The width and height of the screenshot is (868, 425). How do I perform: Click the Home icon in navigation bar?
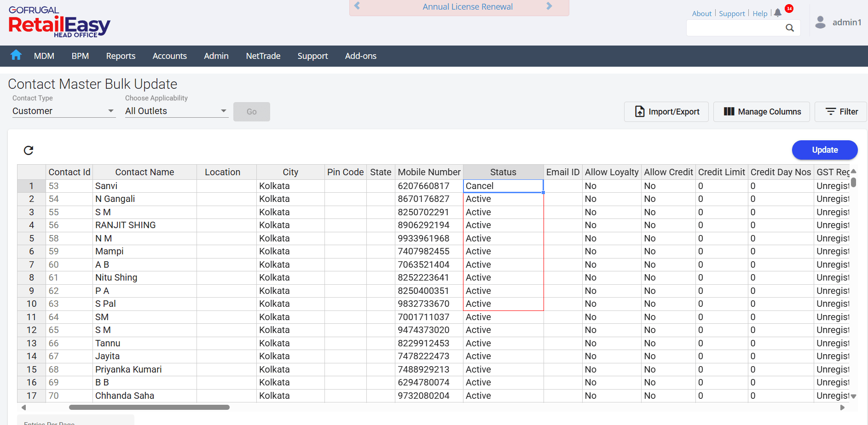click(x=16, y=55)
